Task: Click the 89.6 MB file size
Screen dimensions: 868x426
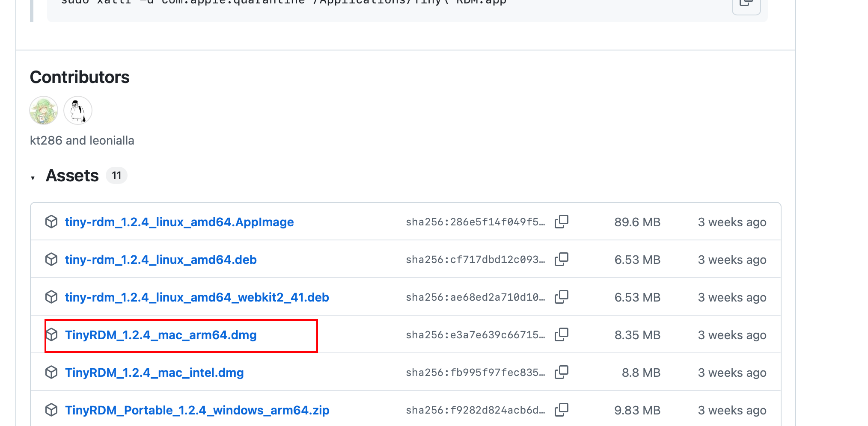Action: (x=637, y=222)
